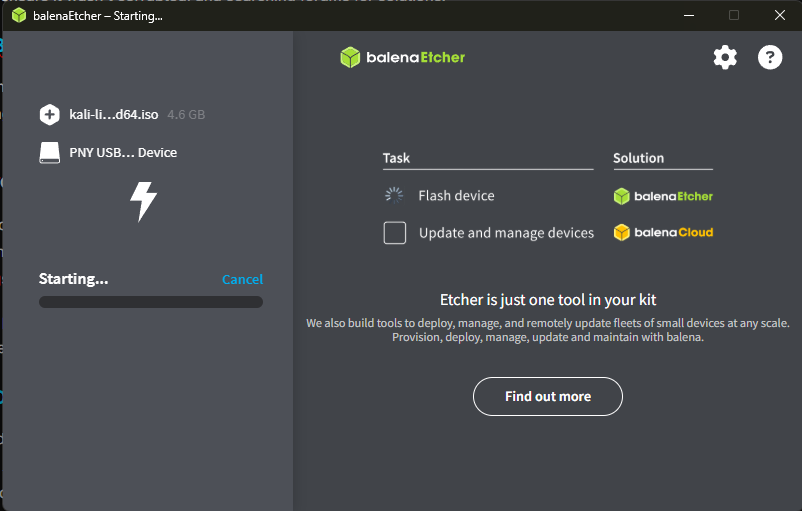This screenshot has height=511, width=802.
Task: Minimize the balenaEtcher window
Action: coord(688,15)
